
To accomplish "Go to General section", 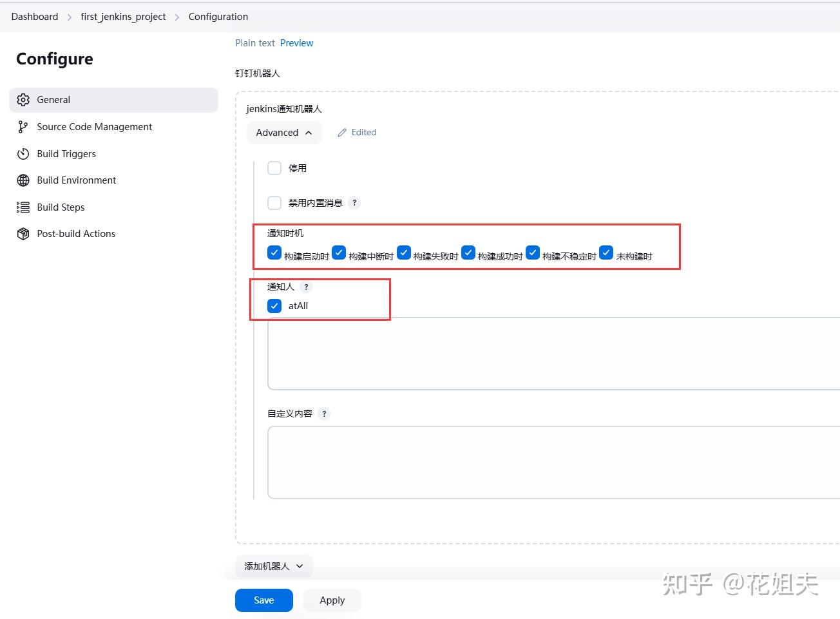I will click(114, 100).
